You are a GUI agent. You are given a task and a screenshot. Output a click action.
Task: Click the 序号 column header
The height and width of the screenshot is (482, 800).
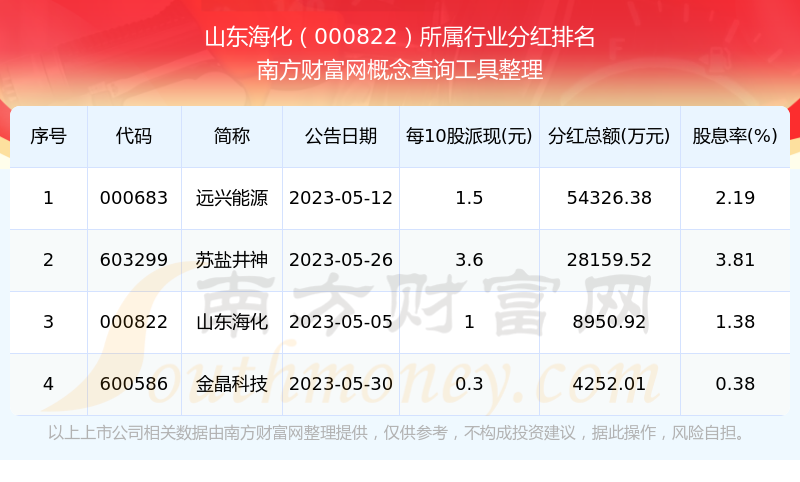point(48,136)
